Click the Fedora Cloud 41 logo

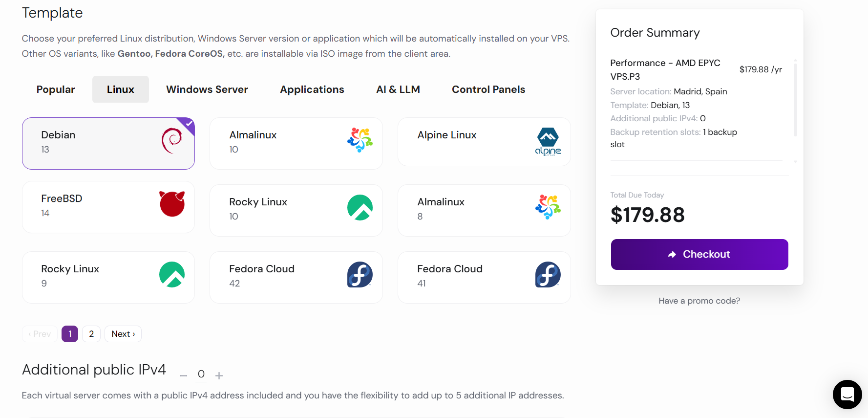tap(548, 274)
